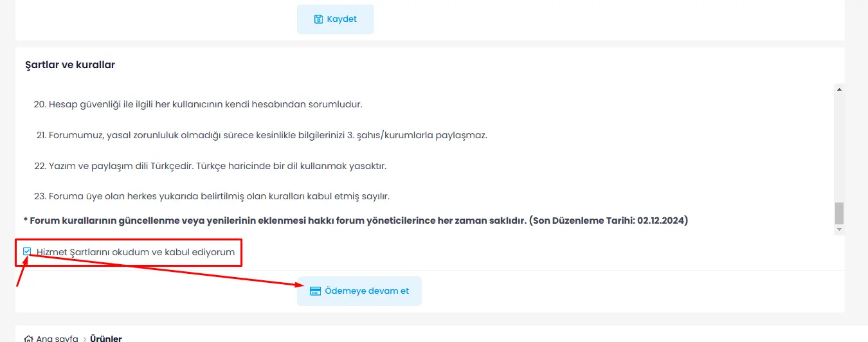Image resolution: width=868 pixels, height=342 pixels.
Task: Click the label 'Hizmet Şartlarını okudum ve kabul ediyorum'
Action: pos(136,252)
